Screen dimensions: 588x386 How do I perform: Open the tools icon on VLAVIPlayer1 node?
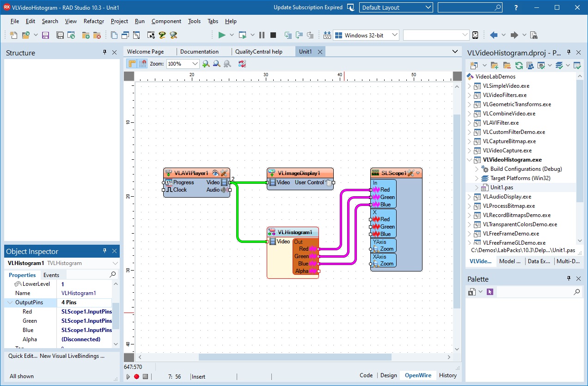[x=224, y=173]
